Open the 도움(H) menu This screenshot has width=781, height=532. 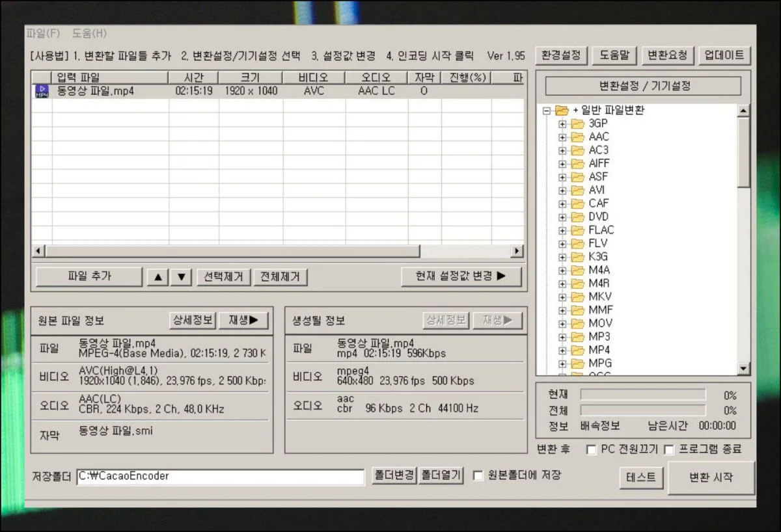(89, 33)
